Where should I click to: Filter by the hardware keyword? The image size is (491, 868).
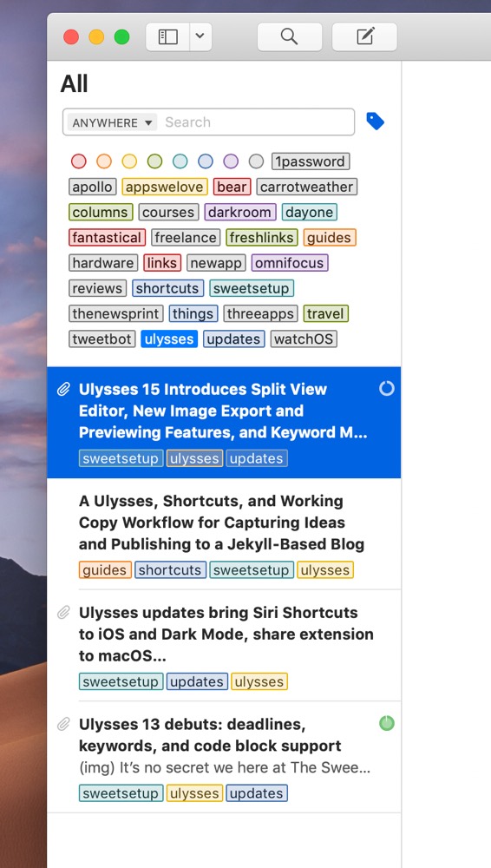point(103,263)
